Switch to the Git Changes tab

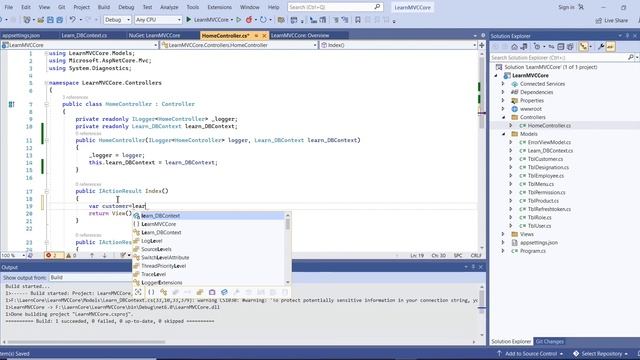(549, 342)
